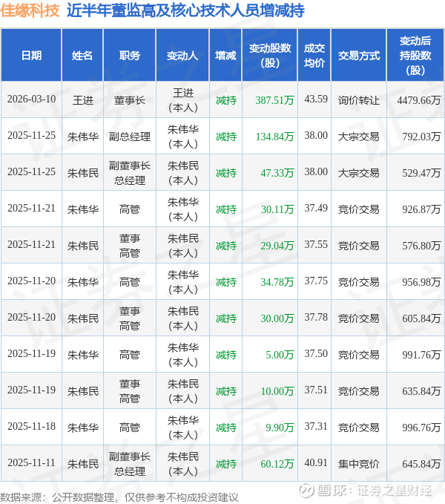Click the 792.03万 holding value

click(x=421, y=137)
